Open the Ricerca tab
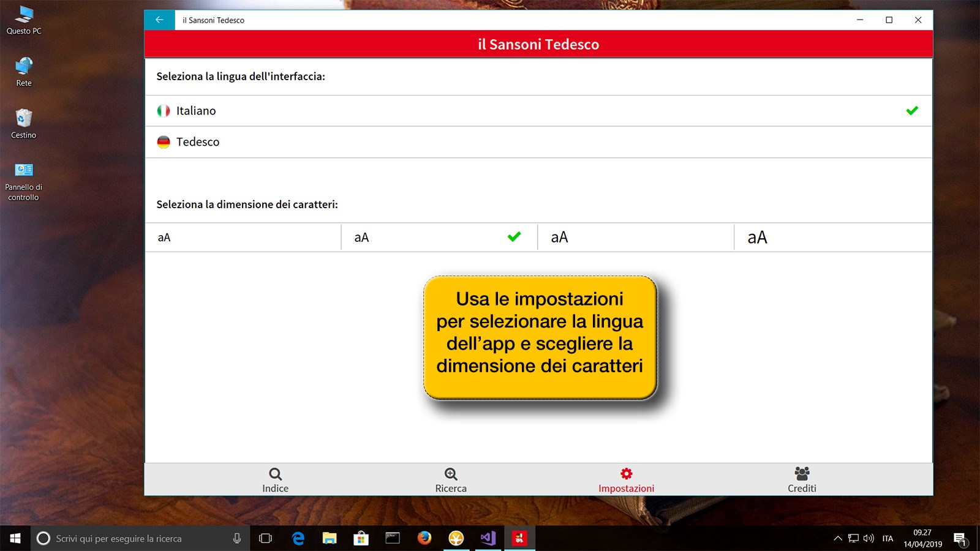The height and width of the screenshot is (551, 980). (x=451, y=480)
